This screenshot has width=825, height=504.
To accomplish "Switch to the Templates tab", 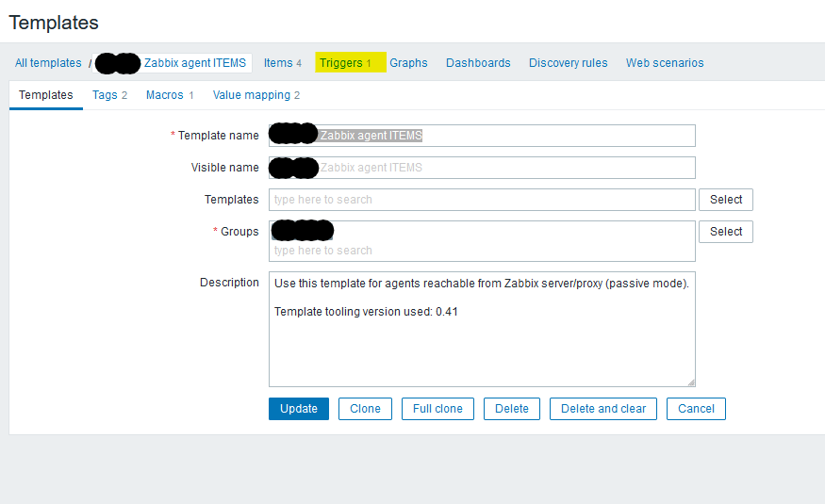I will [46, 95].
